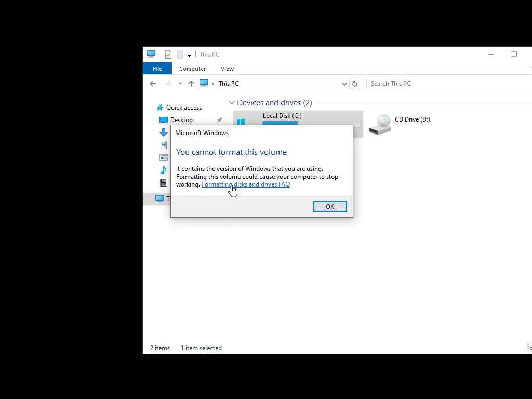The height and width of the screenshot is (399, 532).
Task: Open Desktop in Quick access
Action: 181,120
